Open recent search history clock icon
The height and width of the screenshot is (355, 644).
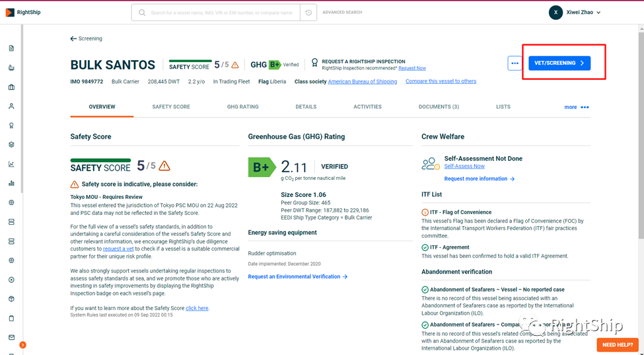pos(308,13)
